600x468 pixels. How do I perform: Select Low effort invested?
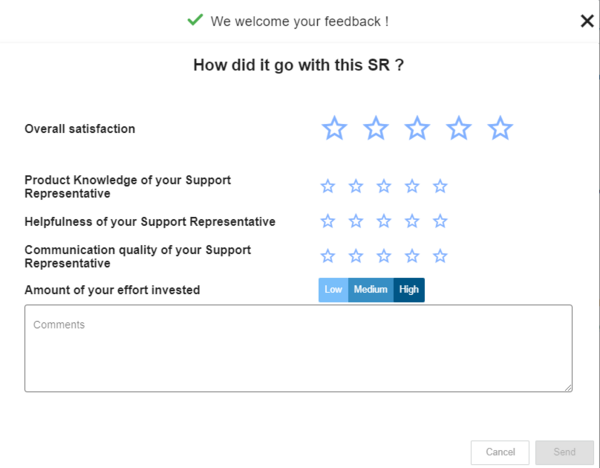coord(333,290)
